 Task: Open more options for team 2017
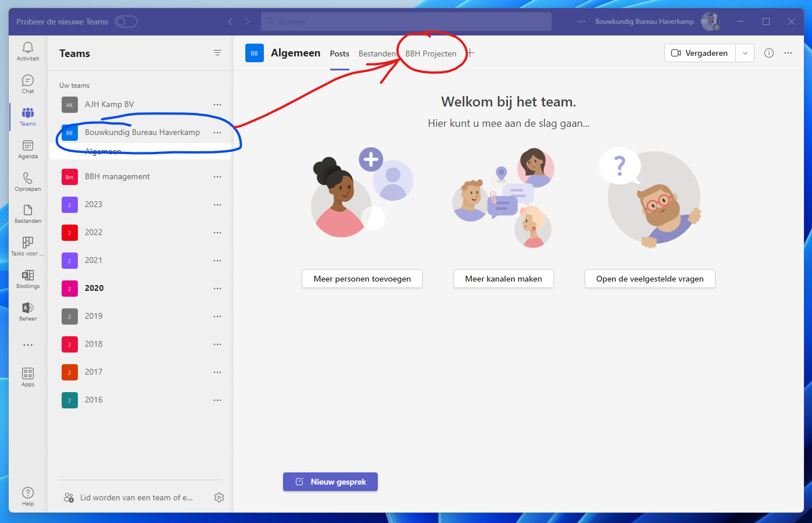pos(217,372)
